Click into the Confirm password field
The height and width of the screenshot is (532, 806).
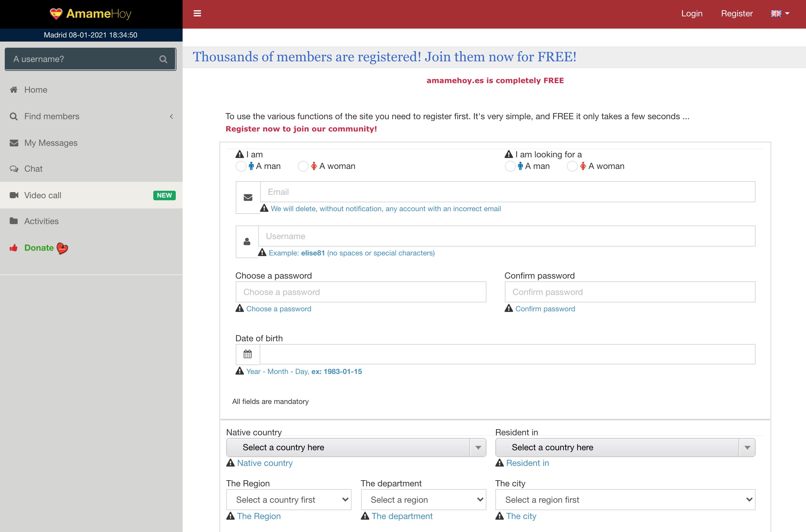coord(630,292)
